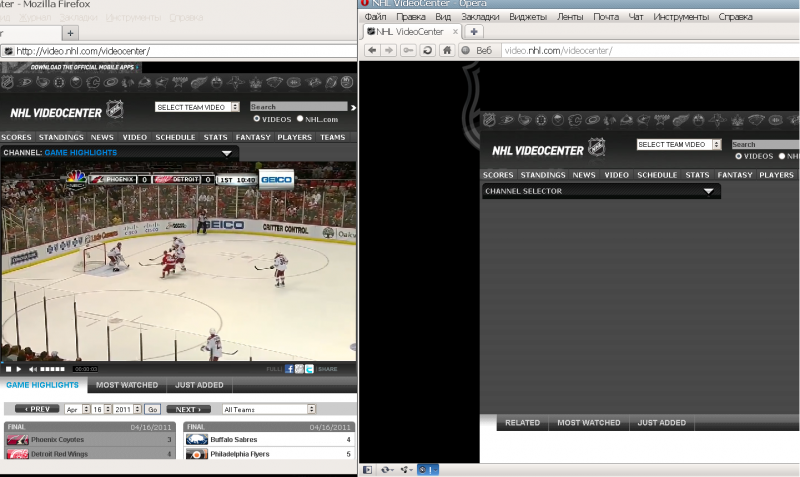The image size is (800, 477).
Task: Click SHARE link in video player
Action: coord(328,369)
